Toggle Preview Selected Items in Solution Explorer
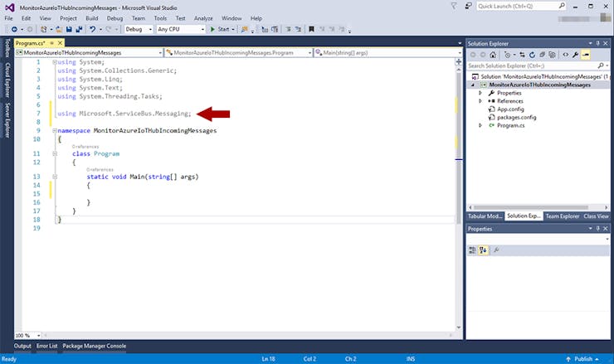Viewport: 614px width, 364px height. pos(586,55)
